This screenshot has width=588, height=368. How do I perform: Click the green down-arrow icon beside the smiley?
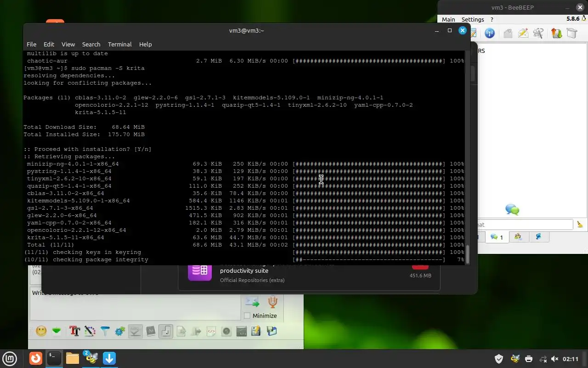pyautogui.click(x=57, y=331)
